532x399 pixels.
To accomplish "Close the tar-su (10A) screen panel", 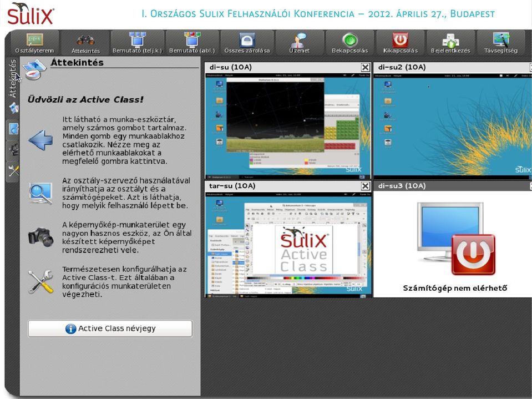I will click(366, 185).
